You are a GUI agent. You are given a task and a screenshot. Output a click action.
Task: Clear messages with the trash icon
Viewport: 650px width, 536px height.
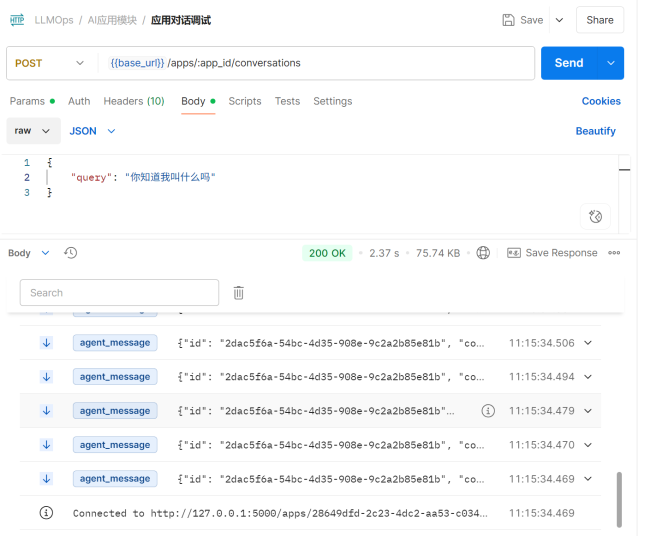pos(239,293)
